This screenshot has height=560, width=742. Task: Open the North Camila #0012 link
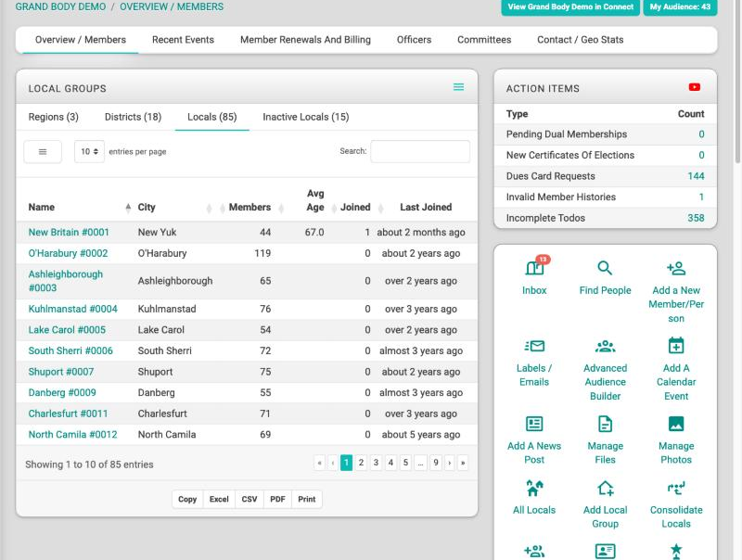(x=73, y=434)
